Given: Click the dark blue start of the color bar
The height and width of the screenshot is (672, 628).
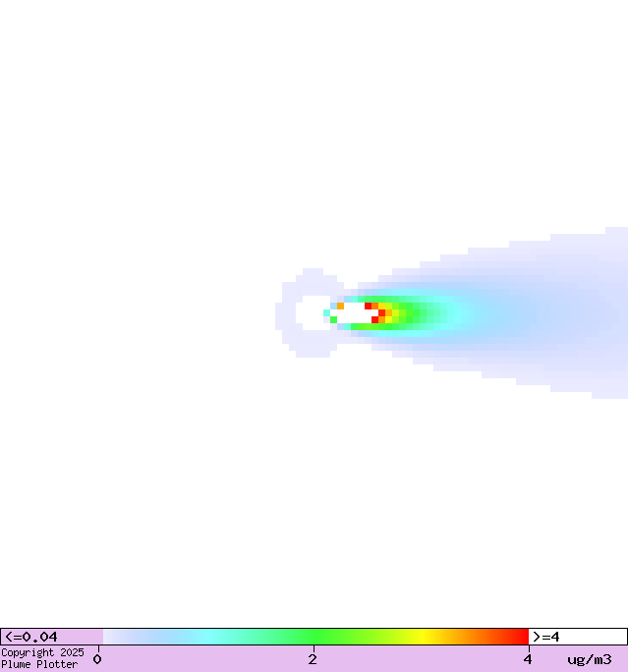Looking at the screenshot, I should click(x=110, y=637).
